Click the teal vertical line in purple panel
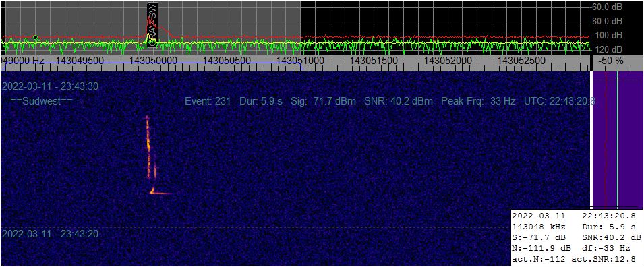 tap(617, 140)
